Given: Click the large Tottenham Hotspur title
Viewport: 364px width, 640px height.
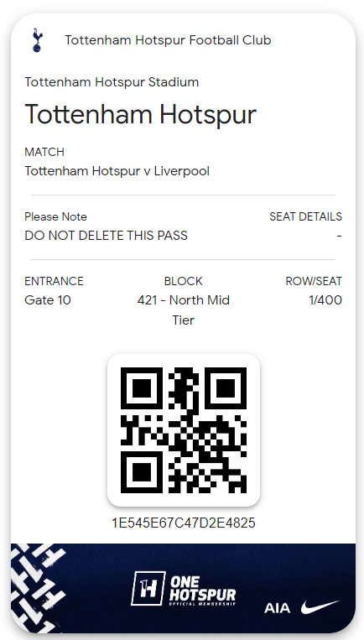Looking at the screenshot, I should click(140, 114).
